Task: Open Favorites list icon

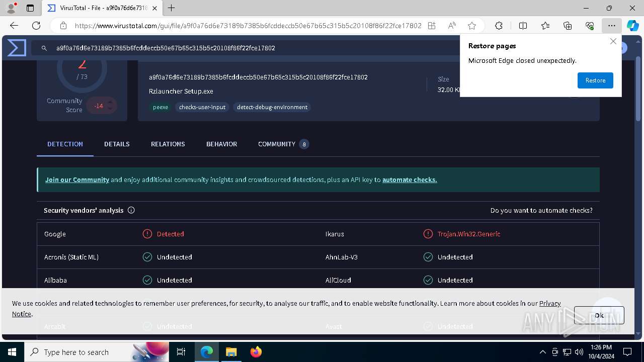Action: click(x=545, y=26)
